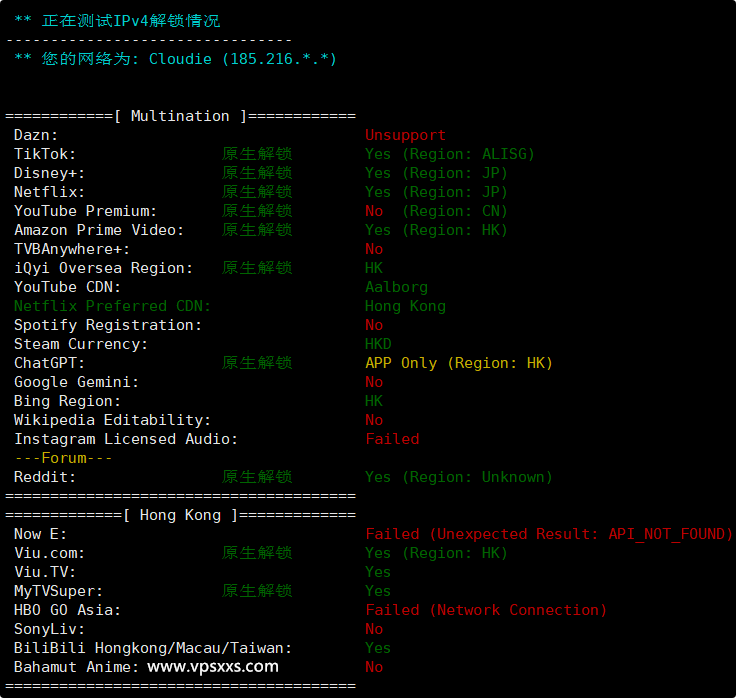
Task: Click '原生解锁' tag on TikTok row
Action: pos(257,154)
